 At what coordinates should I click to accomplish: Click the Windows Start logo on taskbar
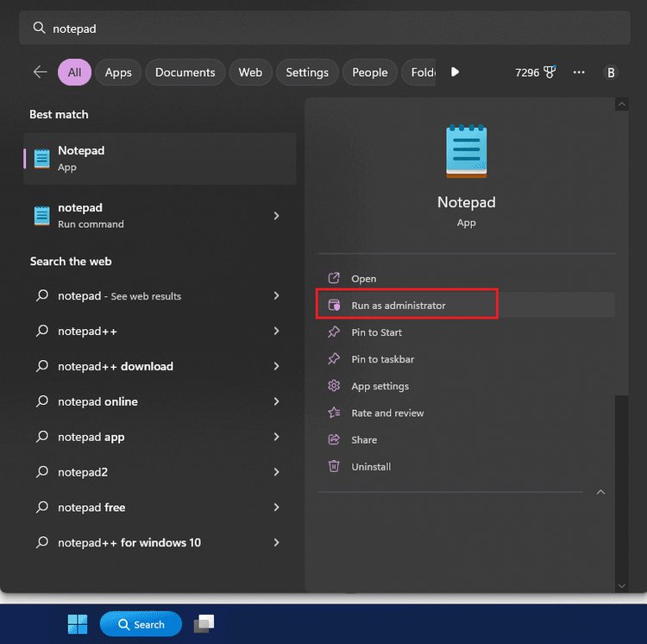click(78, 624)
